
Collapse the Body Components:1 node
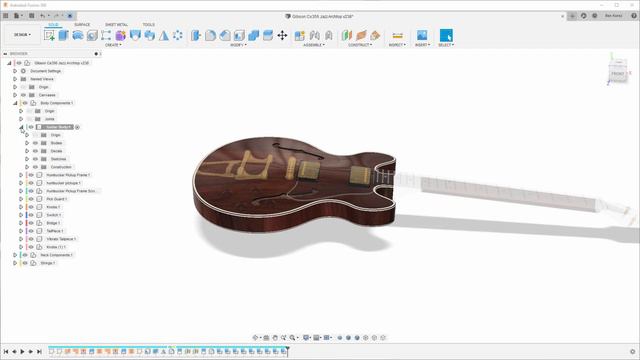pos(15,103)
